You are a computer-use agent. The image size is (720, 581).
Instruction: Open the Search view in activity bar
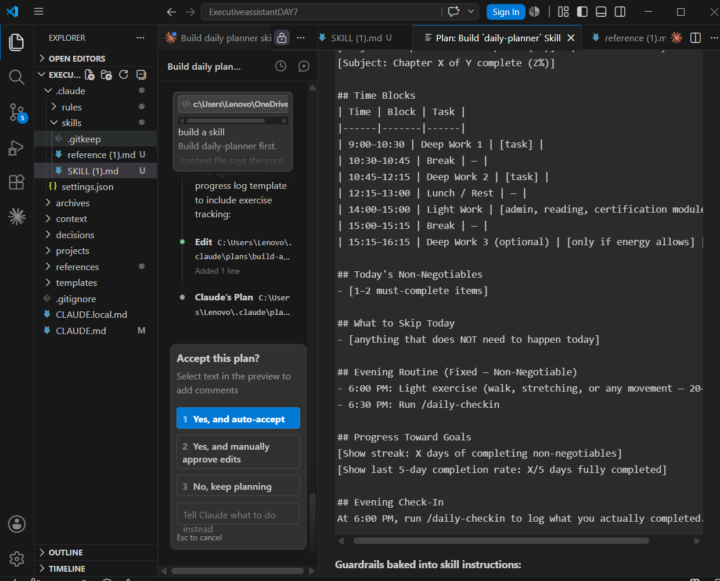(x=17, y=77)
